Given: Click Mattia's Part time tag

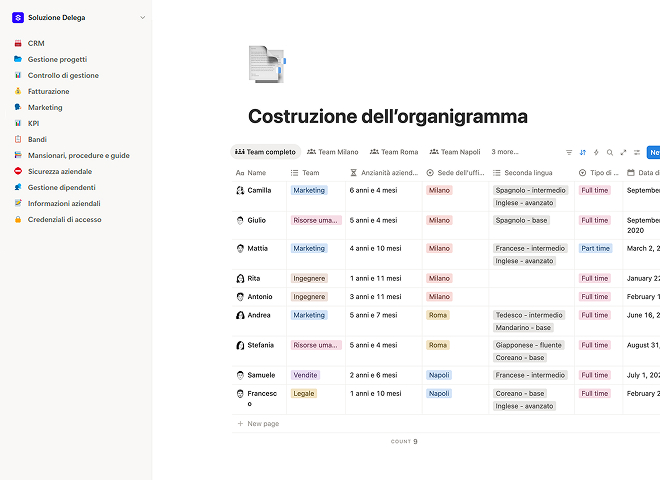Looking at the screenshot, I should tap(595, 248).
